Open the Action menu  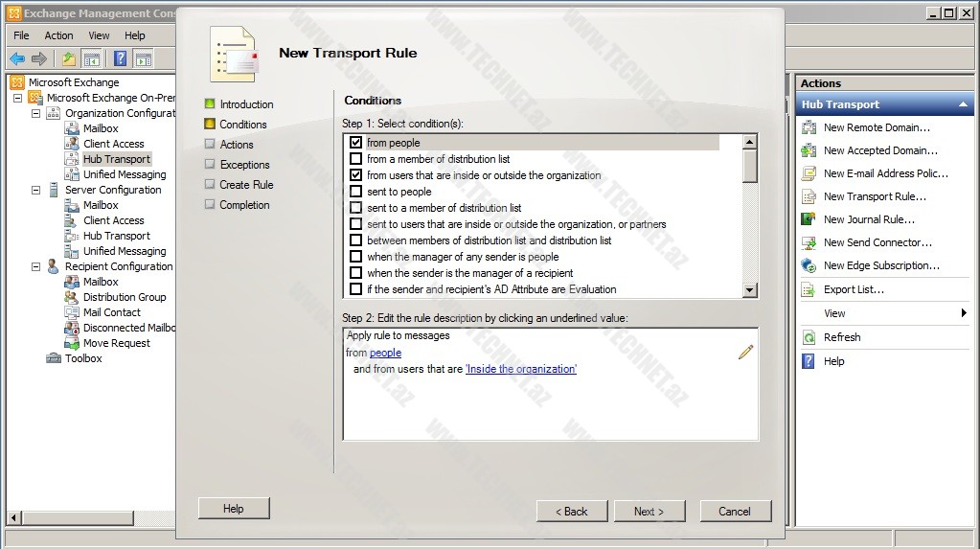(x=58, y=35)
